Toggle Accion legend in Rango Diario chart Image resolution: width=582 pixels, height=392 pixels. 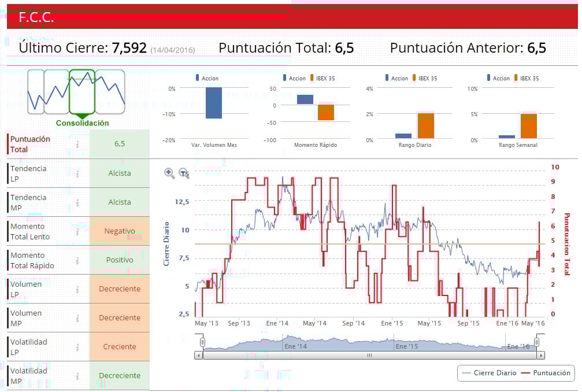(396, 78)
